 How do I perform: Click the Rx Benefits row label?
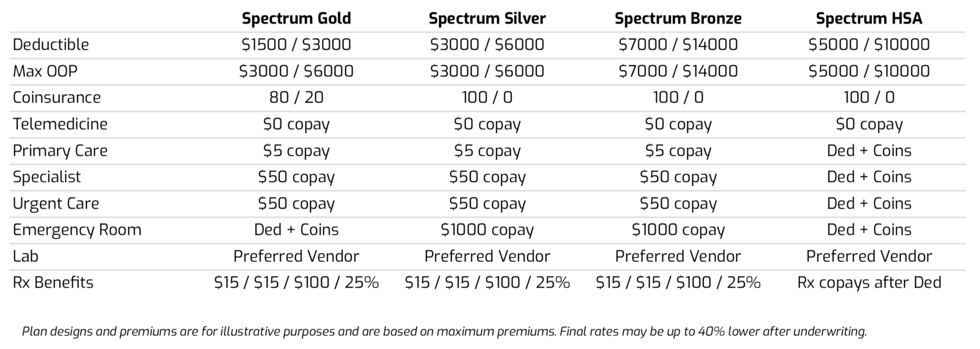coord(53,283)
